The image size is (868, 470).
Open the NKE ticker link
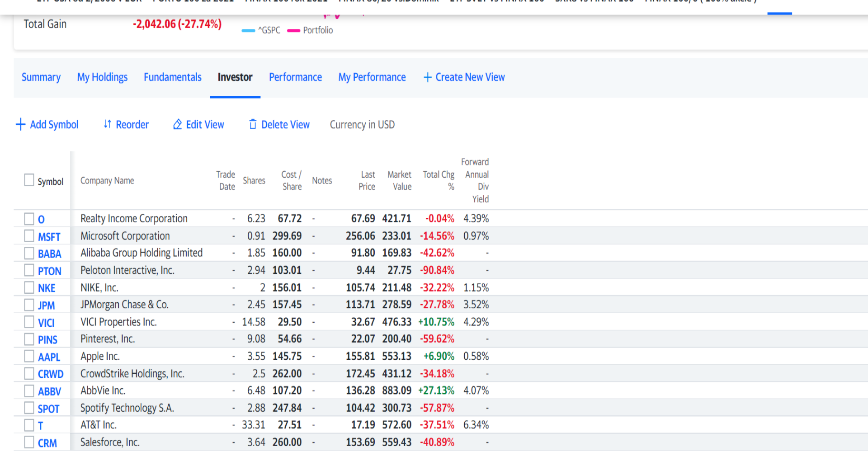coord(47,288)
